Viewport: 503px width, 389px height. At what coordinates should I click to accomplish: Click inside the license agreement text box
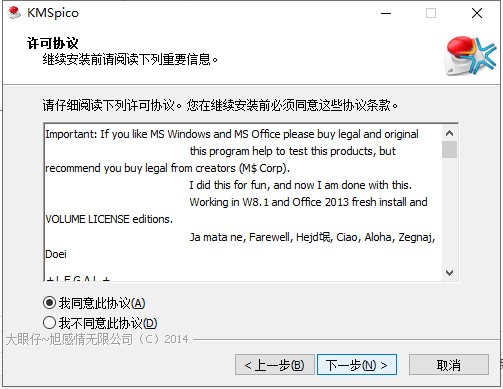(x=243, y=203)
